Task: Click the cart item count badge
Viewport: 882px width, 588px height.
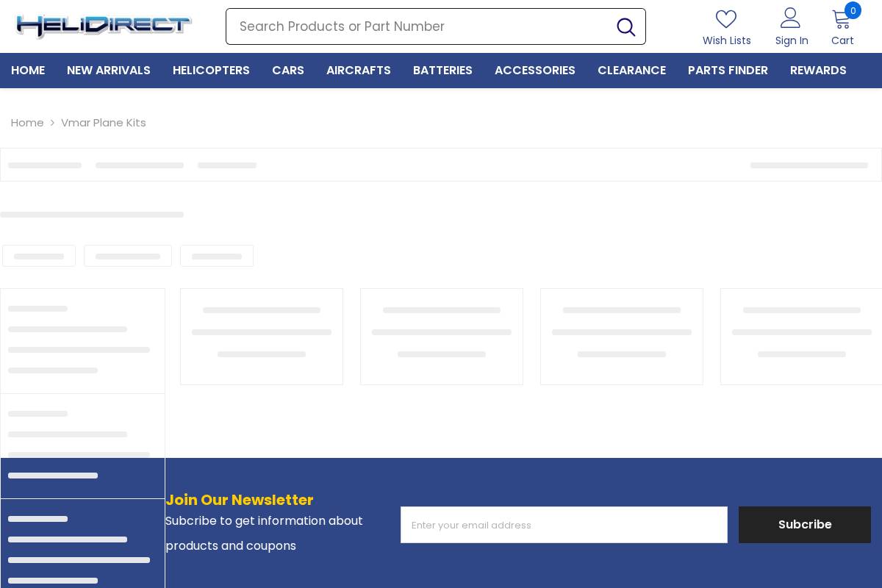Action: 853,10
